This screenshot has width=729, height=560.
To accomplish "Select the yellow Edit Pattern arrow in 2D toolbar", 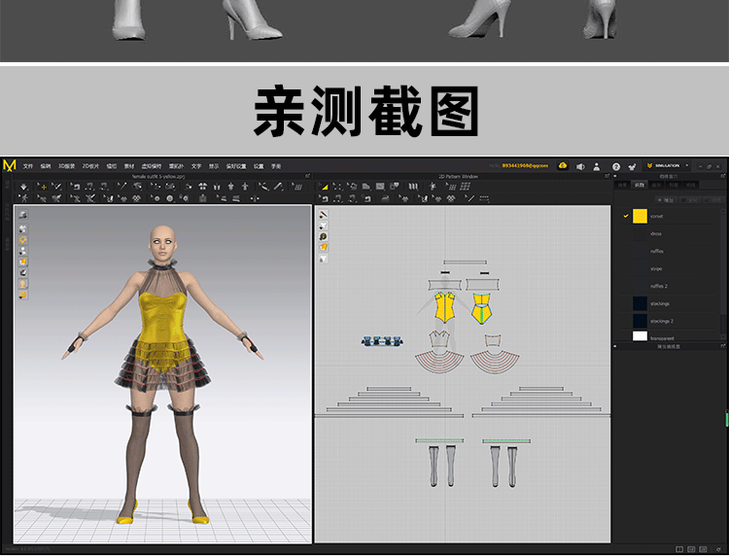I will coord(325,186).
